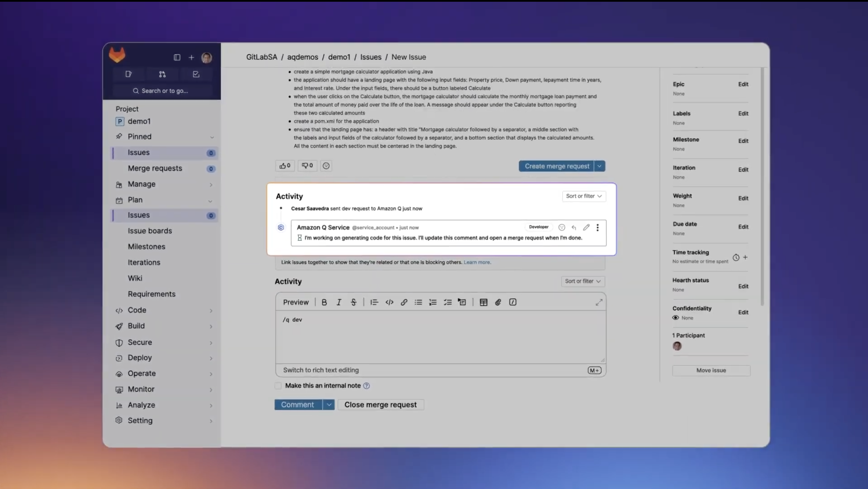This screenshot has width=868, height=489.
Task: Edit the Amazon Q Service comment
Action: (586, 227)
